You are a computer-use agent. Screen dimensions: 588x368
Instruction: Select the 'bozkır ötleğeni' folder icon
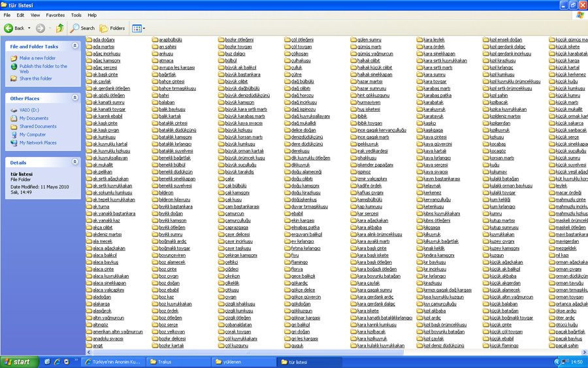pyautogui.click(x=221, y=40)
